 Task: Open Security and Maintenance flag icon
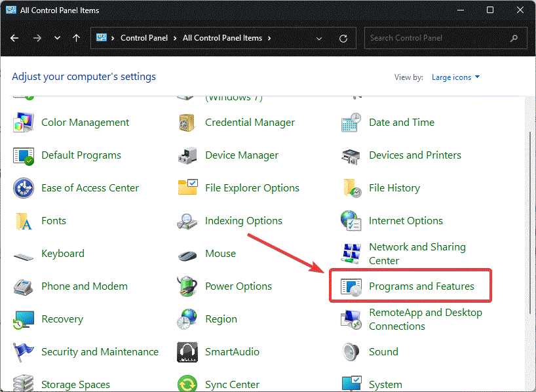point(23,352)
